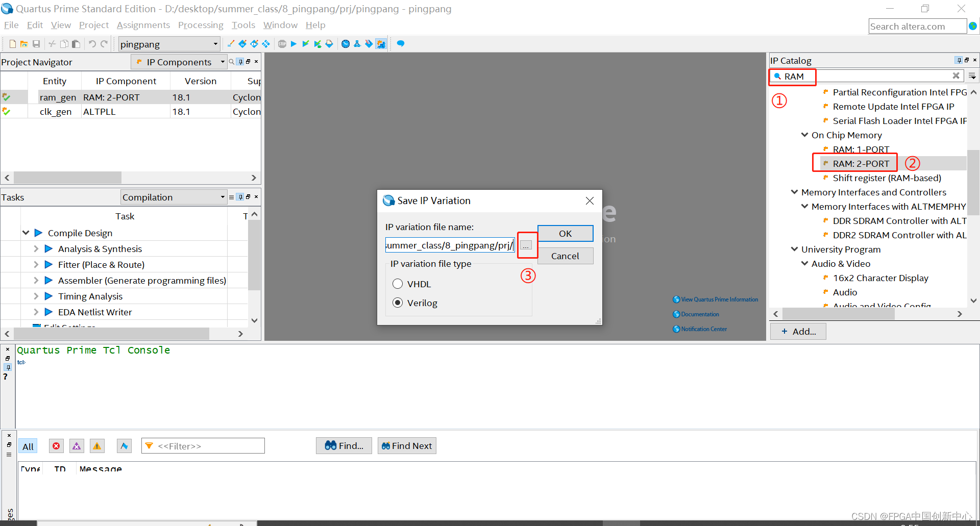Viewport: 980px width, 526px height.
Task: Click the New file toolbar icon
Action: point(13,44)
